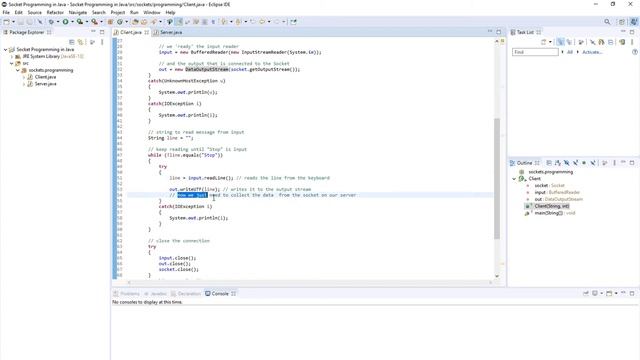Open the Navigate menu
The width and height of the screenshot is (640, 360).
click(78, 12)
